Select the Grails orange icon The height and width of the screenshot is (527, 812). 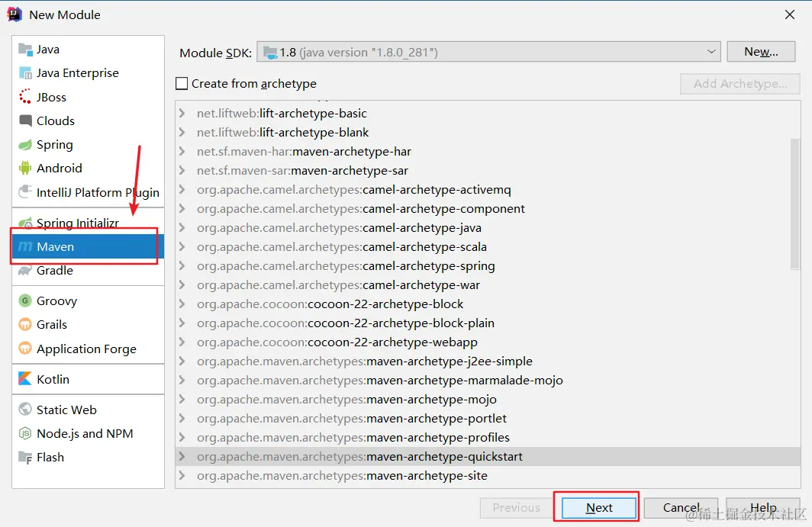tap(25, 325)
